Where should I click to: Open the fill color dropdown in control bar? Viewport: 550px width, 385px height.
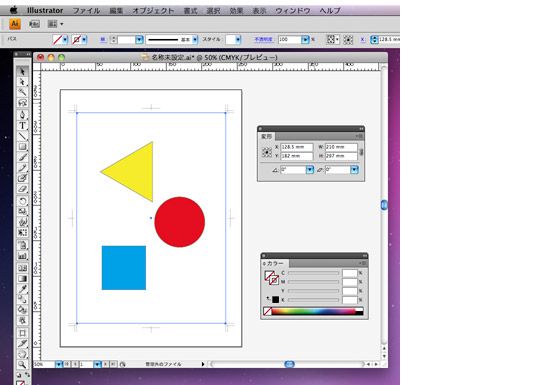click(65, 40)
